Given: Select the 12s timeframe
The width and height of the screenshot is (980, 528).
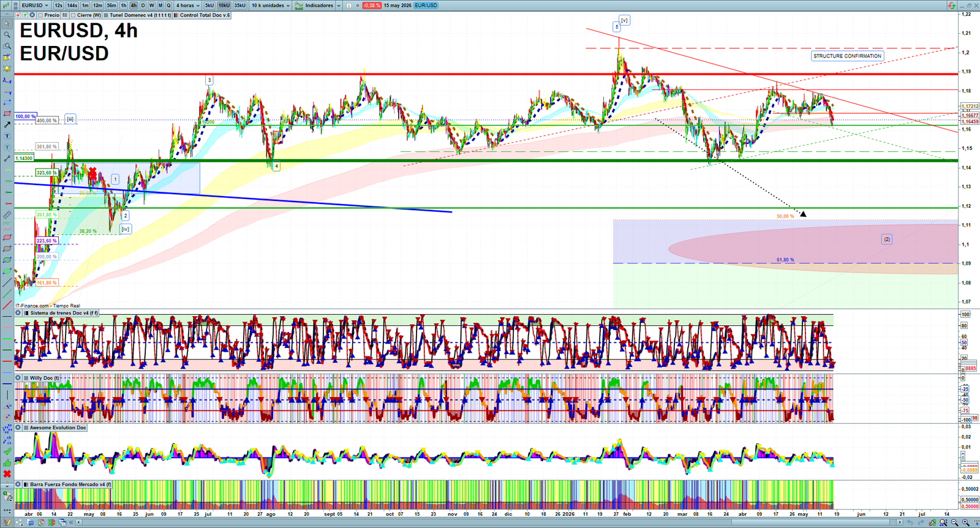Looking at the screenshot, I should [58, 6].
